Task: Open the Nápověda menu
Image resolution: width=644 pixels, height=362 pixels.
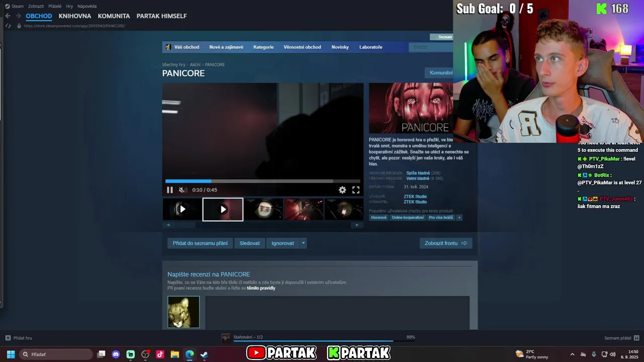Action: (x=87, y=6)
